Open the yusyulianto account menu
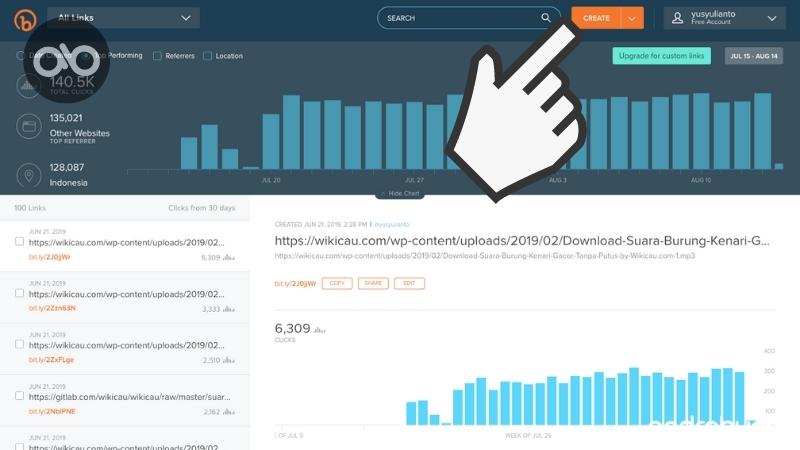Image resolution: width=800 pixels, height=450 pixels. (x=724, y=18)
